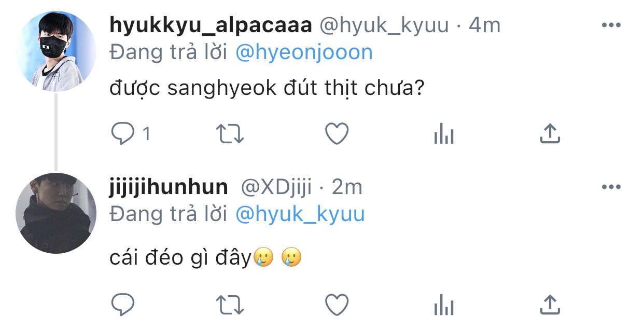This screenshot has height=330, width=644.
Task: Open jijijihunhun's profile picture
Action: click(56, 213)
